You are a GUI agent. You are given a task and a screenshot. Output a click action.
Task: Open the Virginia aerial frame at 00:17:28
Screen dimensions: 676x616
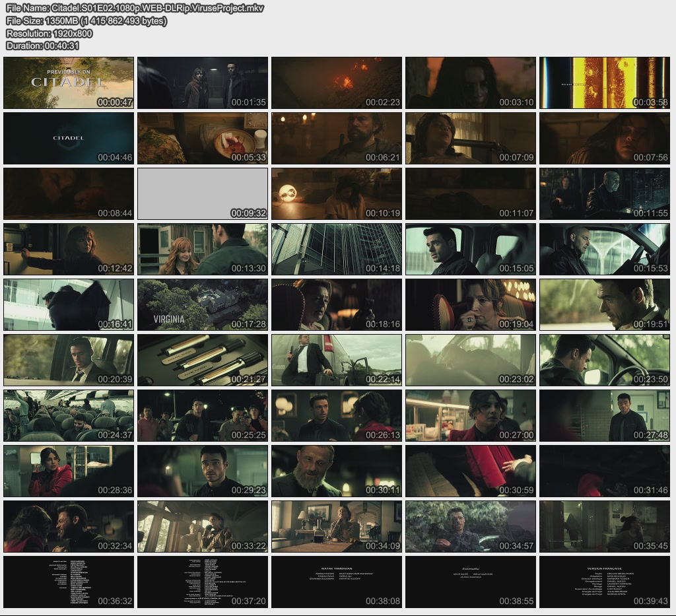[x=203, y=305]
